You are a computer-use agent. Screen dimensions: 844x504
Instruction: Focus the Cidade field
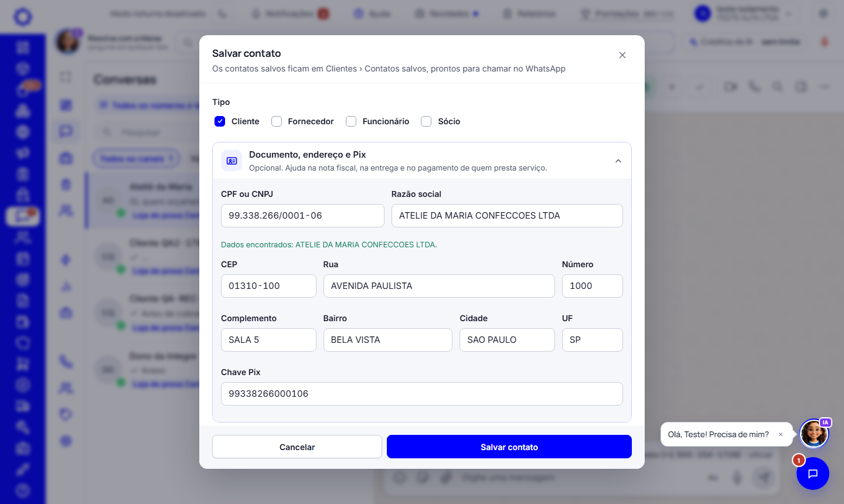tap(507, 340)
